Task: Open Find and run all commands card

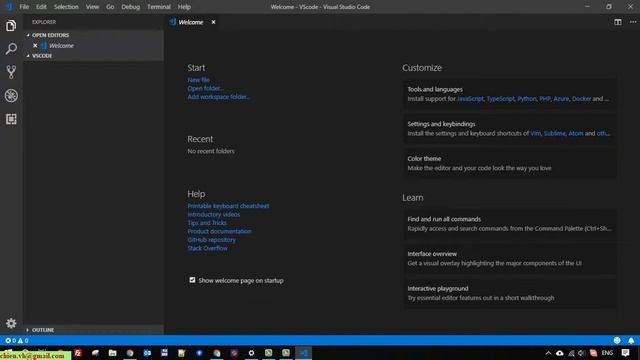Action: click(510, 224)
